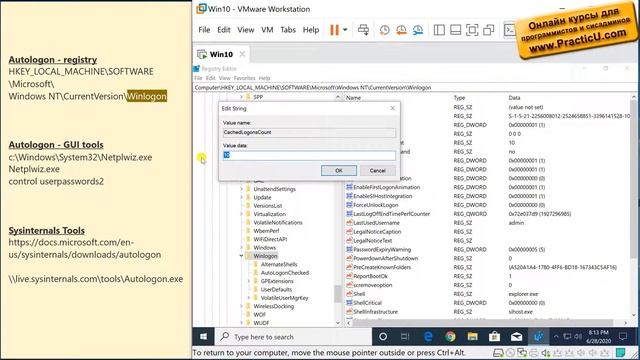Open Registry Editor File menu

point(198,78)
